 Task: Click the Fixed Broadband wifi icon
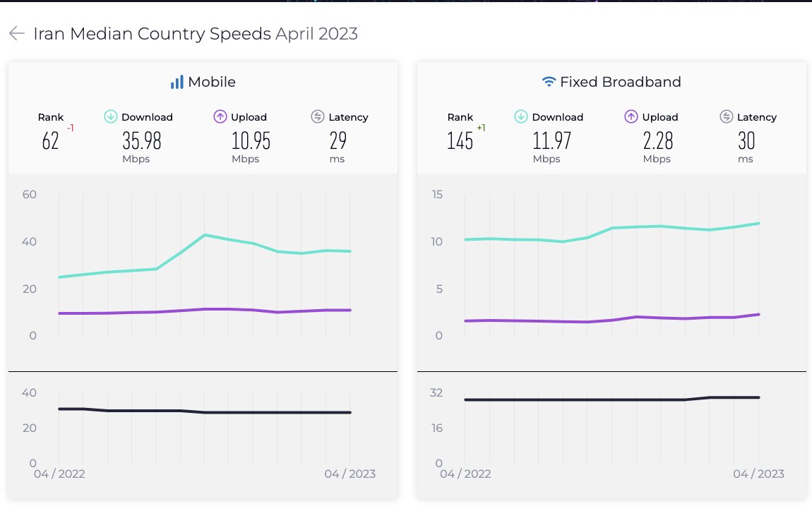pyautogui.click(x=549, y=83)
